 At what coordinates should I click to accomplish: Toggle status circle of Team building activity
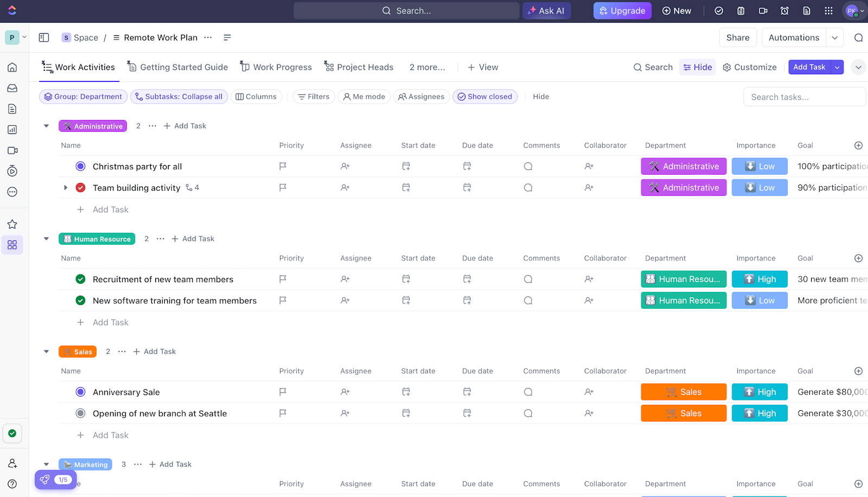tap(80, 188)
